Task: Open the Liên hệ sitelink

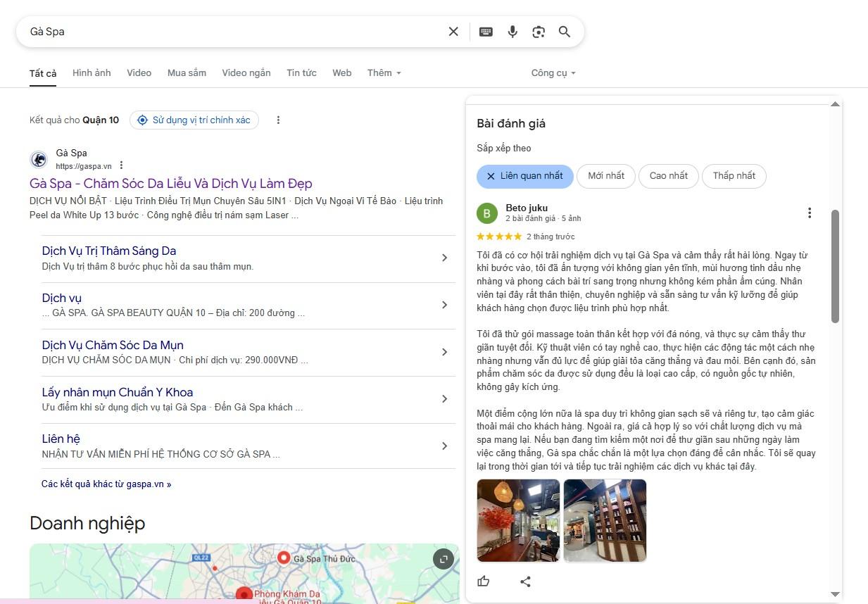Action: tap(61, 439)
